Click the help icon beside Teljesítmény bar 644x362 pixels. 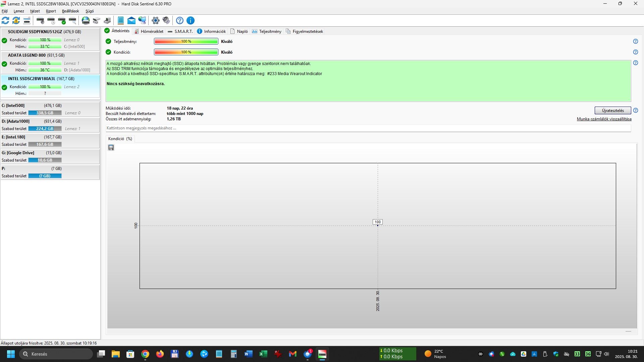pyautogui.click(x=635, y=41)
